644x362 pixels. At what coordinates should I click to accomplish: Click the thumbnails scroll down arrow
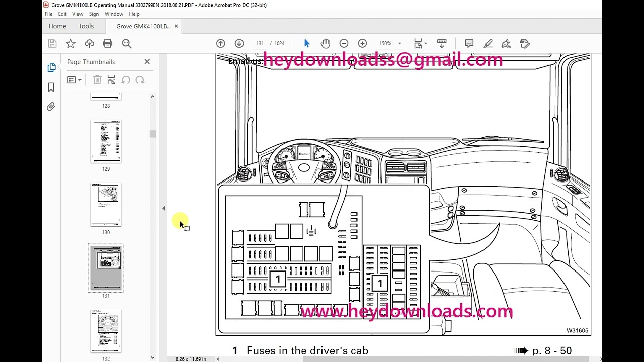[x=153, y=358]
